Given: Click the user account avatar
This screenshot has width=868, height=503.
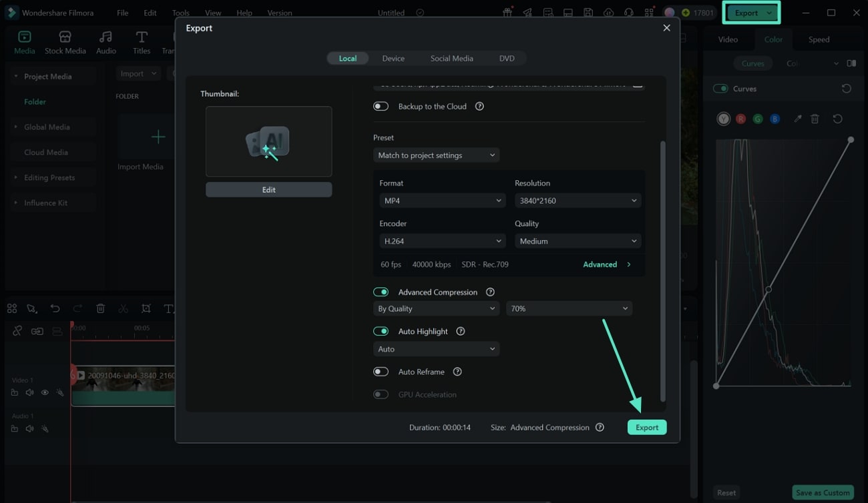Looking at the screenshot, I should tap(669, 13).
